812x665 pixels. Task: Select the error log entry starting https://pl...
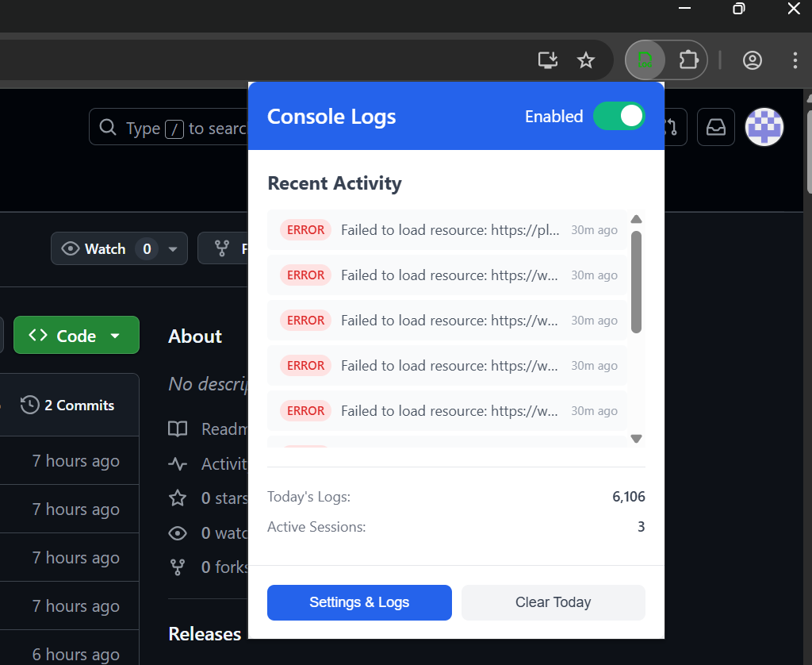[x=447, y=229]
